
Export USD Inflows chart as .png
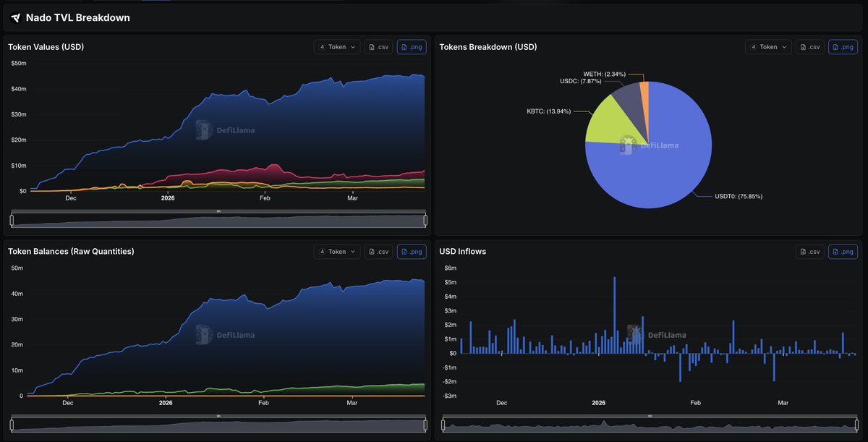tap(843, 252)
